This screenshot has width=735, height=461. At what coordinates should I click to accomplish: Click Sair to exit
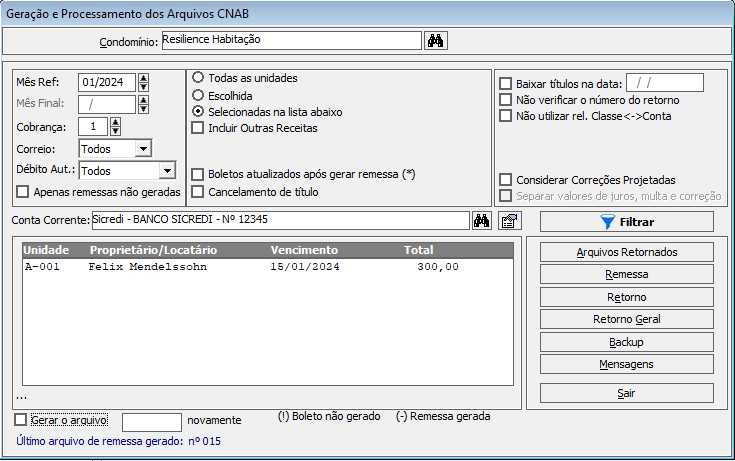(627, 393)
